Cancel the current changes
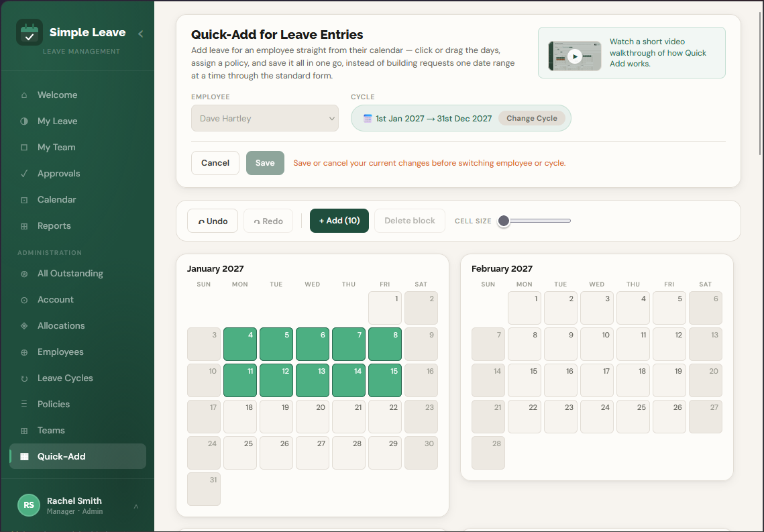The height and width of the screenshot is (532, 764). 215,163
